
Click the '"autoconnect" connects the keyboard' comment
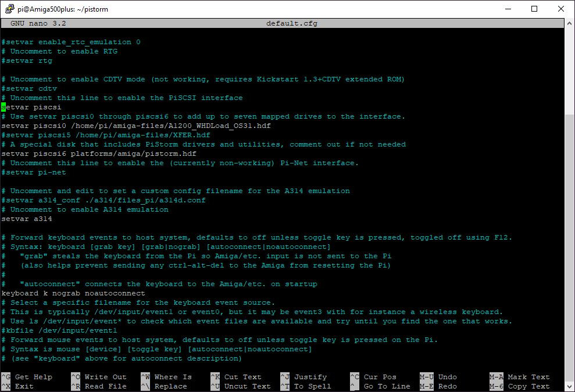pyautogui.click(x=159, y=284)
